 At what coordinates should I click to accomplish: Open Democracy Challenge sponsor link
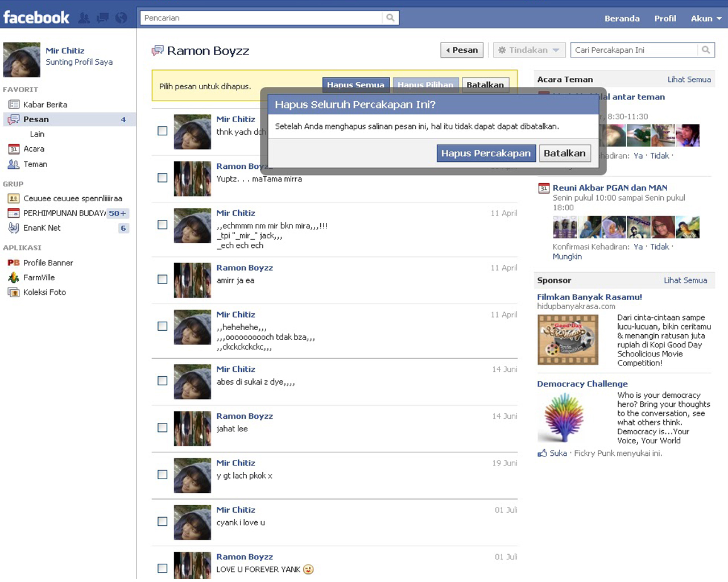[582, 384]
